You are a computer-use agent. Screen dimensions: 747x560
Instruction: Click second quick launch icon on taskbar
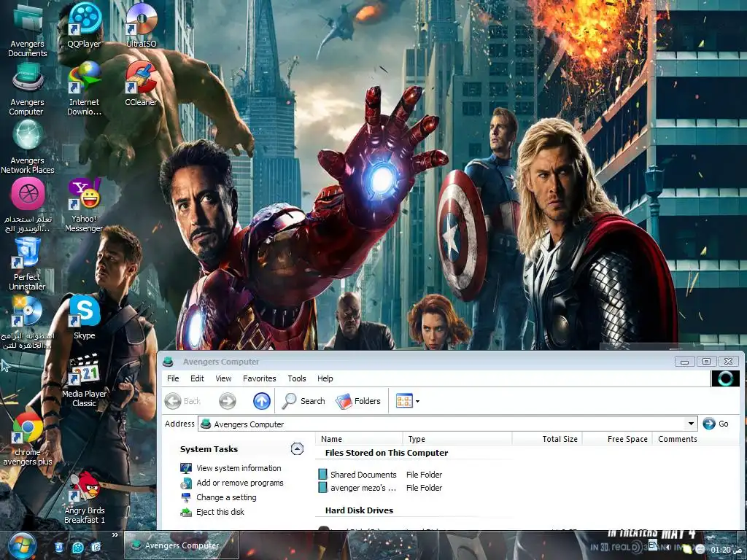(x=77, y=547)
